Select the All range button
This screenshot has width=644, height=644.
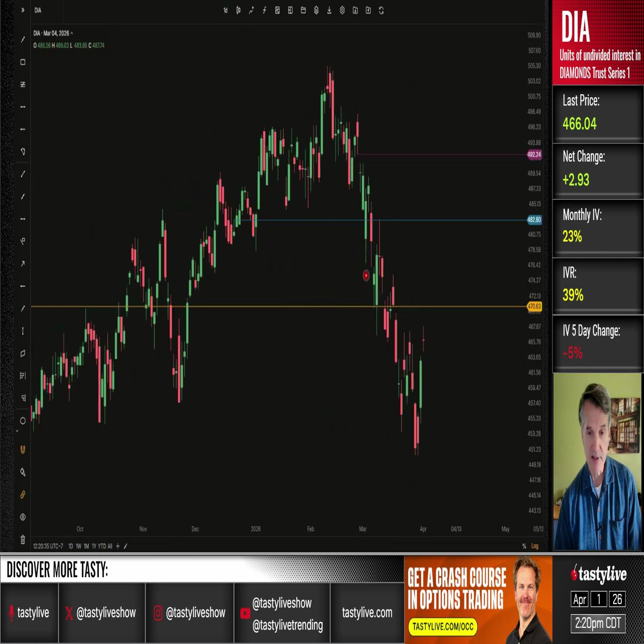pyautogui.click(x=110, y=546)
